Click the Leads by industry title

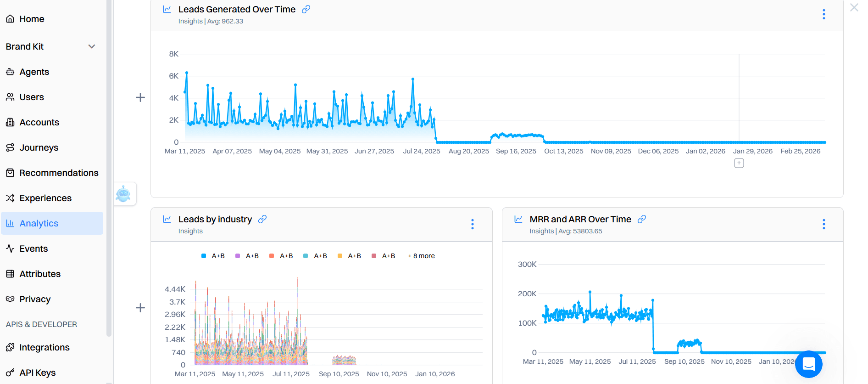[215, 219]
